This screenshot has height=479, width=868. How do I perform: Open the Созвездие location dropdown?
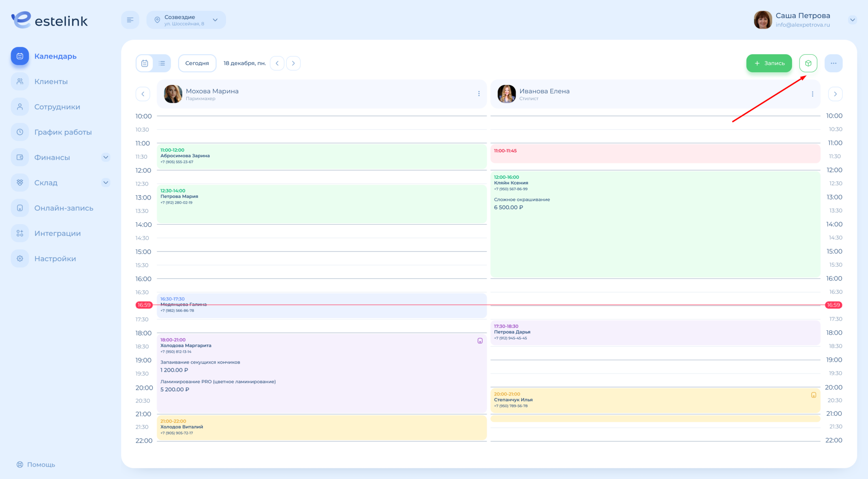click(x=186, y=20)
